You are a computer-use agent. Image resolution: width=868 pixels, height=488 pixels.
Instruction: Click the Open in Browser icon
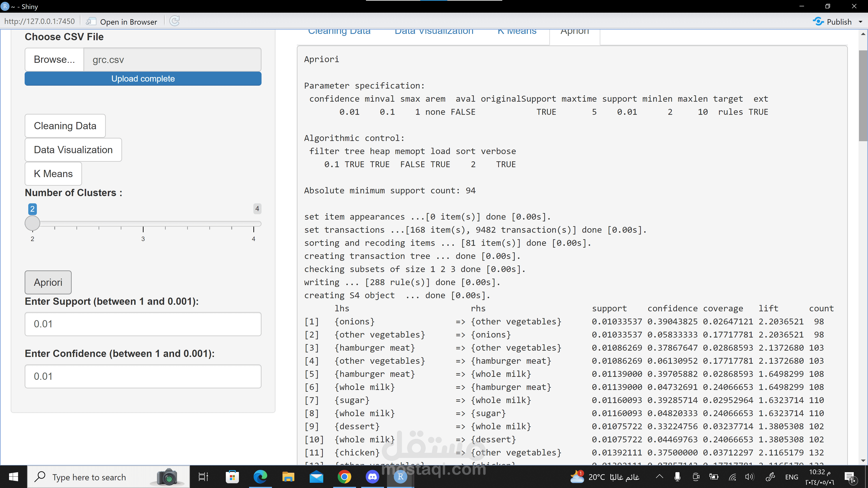point(91,21)
